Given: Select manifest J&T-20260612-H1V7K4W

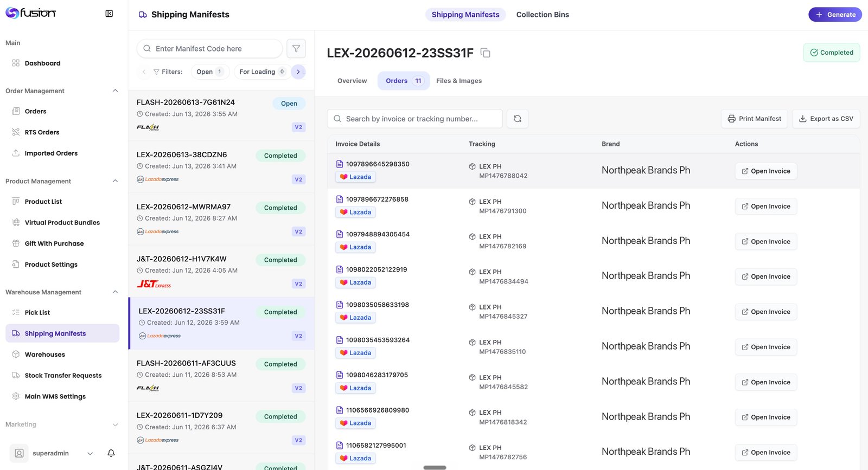Looking at the screenshot, I should pos(221,272).
